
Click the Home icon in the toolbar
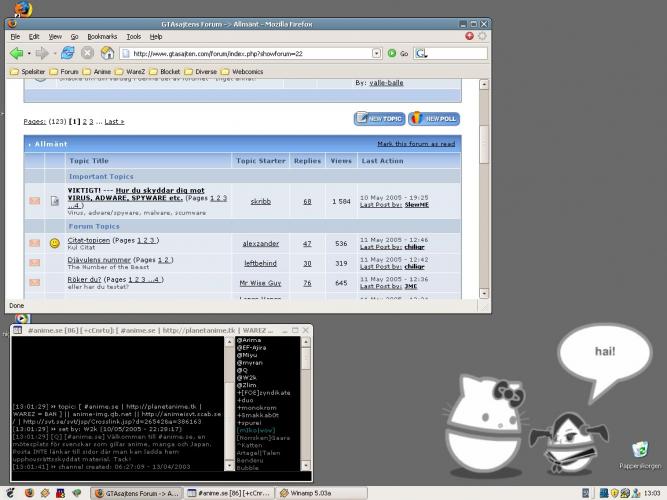point(107,53)
